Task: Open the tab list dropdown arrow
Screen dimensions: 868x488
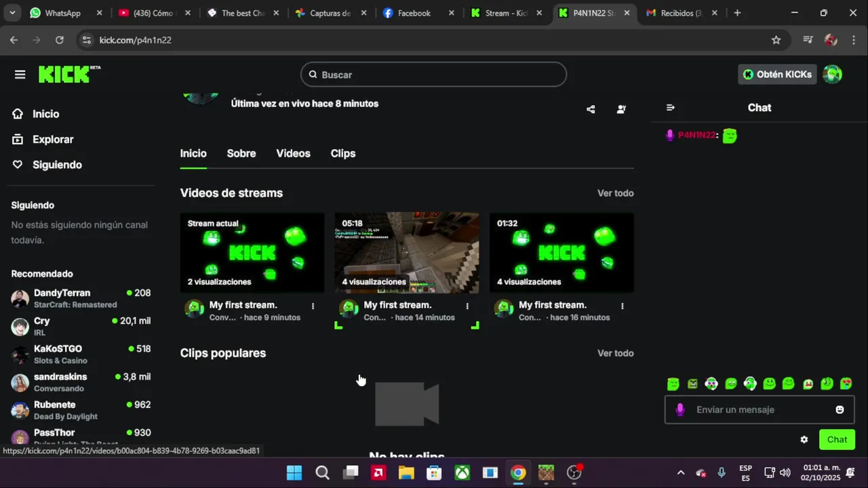Action: [12, 13]
